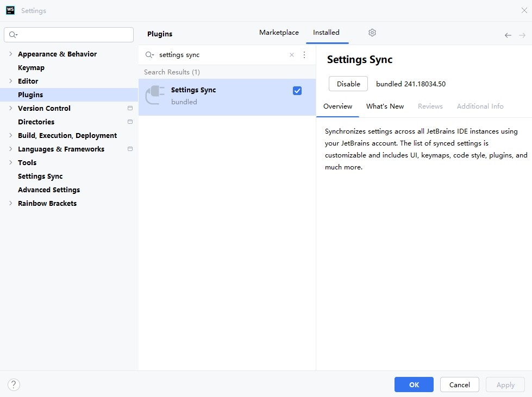Close the Settings dialog window
Screen dimensions: 532x397
point(524,10)
